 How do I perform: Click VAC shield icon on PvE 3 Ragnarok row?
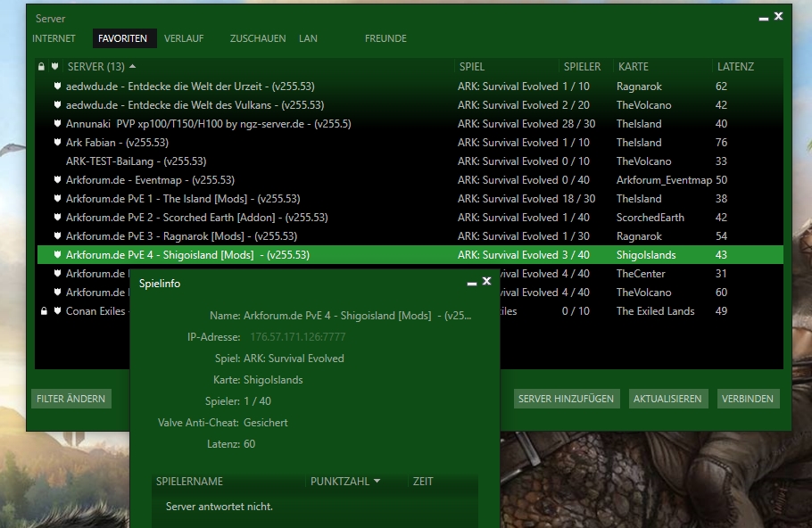point(57,235)
